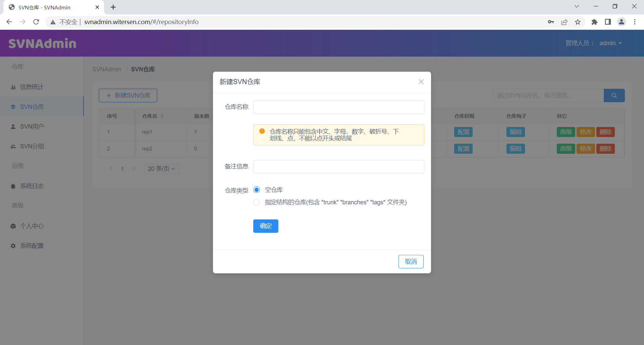Click the SVNAdmin logo in header
The width and height of the screenshot is (644, 345).
tap(42, 43)
